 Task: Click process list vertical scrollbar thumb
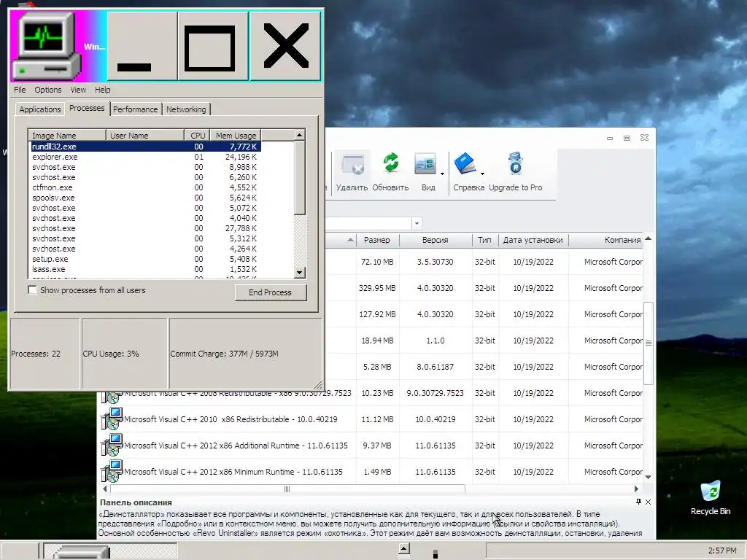pos(299,177)
